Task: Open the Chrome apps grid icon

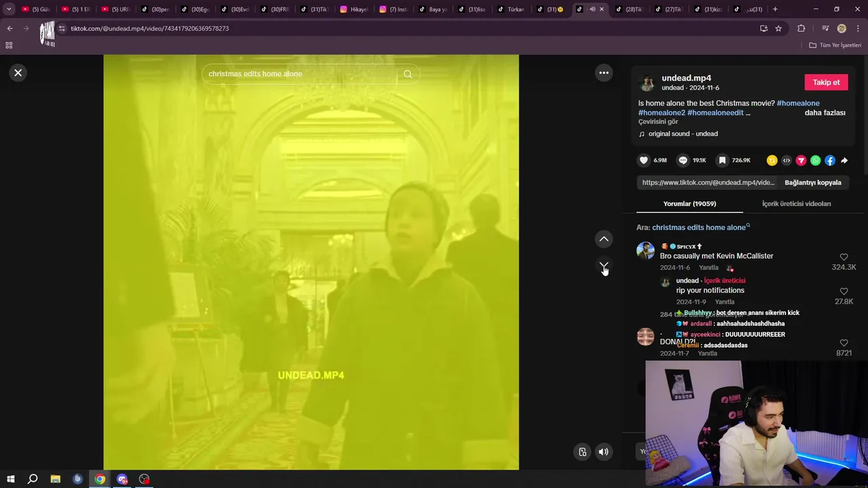Action: [9, 45]
